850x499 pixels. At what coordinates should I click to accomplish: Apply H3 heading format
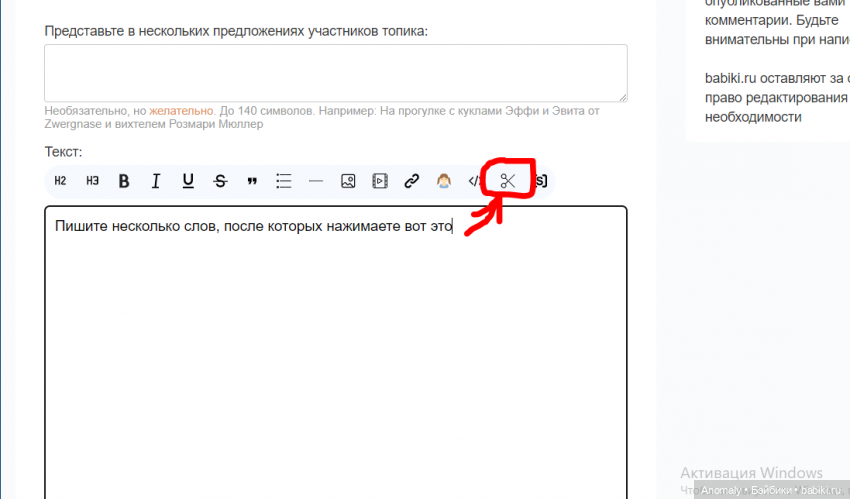tap(93, 181)
